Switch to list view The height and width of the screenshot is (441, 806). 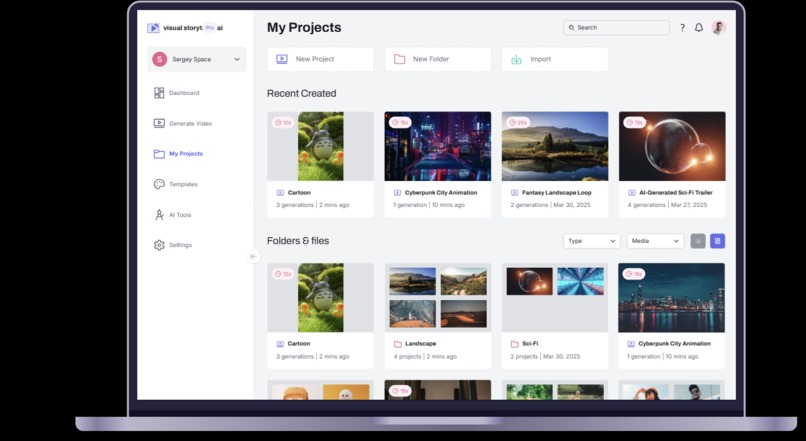[x=698, y=241]
